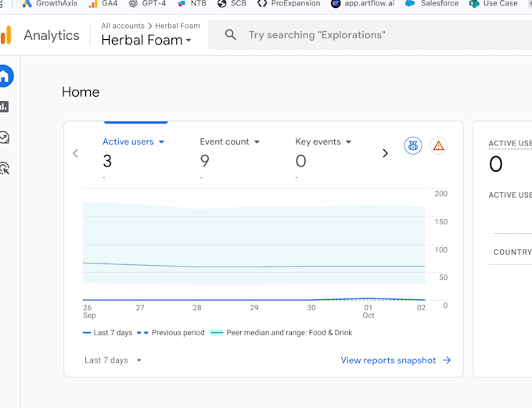The height and width of the screenshot is (408, 532).
Task: Open Reports bar chart icon in sidebar
Action: [5, 106]
